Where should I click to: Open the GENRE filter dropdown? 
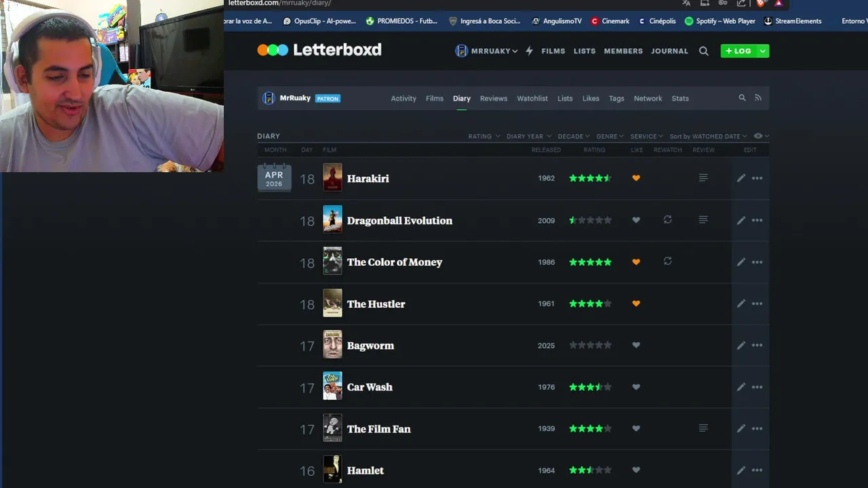click(x=610, y=136)
